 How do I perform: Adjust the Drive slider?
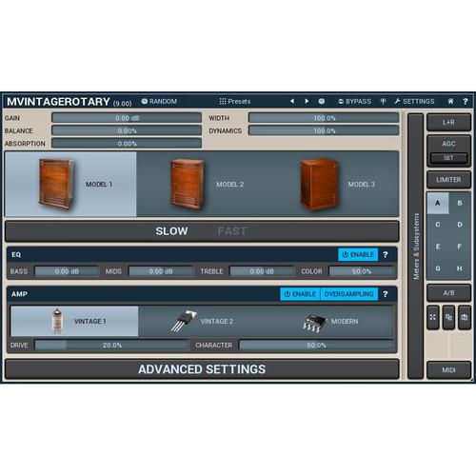pyautogui.click(x=111, y=345)
